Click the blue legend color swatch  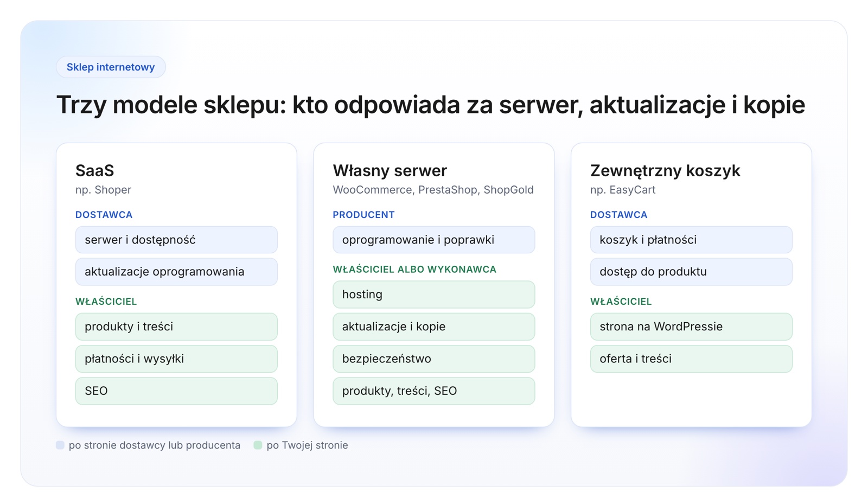click(60, 445)
